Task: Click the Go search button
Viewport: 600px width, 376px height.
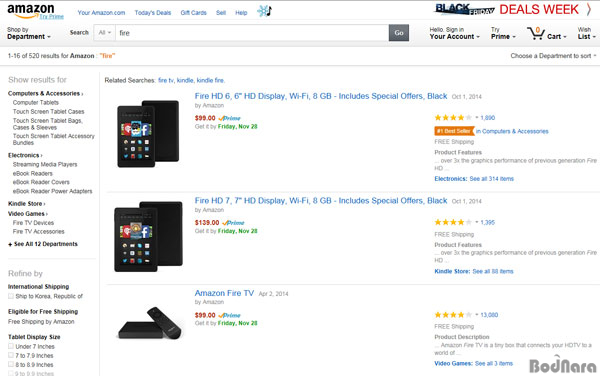Action: pos(399,33)
